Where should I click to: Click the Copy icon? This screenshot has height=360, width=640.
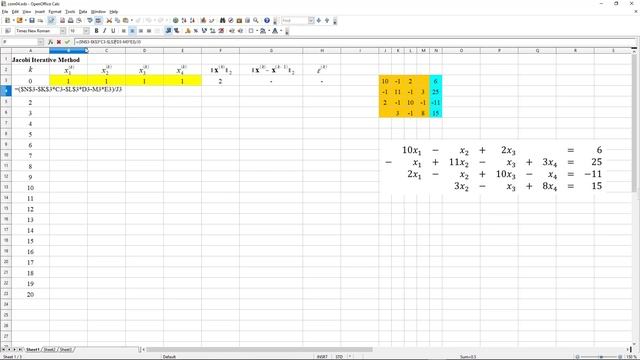(118, 20)
